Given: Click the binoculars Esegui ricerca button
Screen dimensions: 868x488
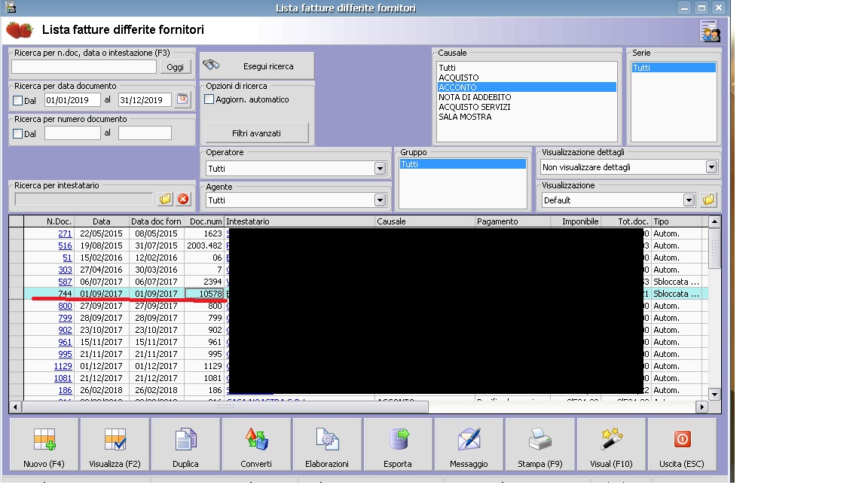Looking at the screenshot, I should click(x=257, y=66).
